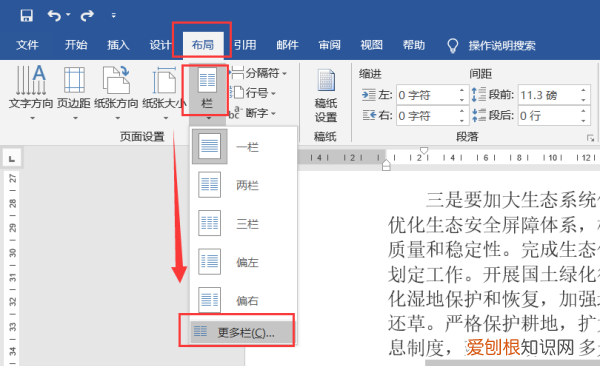Switch to the 视图 tab

click(372, 45)
